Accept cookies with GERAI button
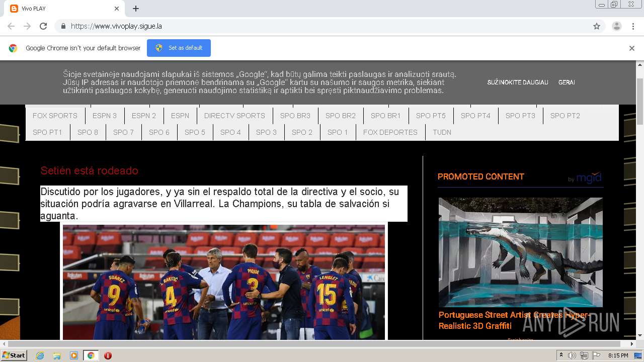 tap(567, 82)
